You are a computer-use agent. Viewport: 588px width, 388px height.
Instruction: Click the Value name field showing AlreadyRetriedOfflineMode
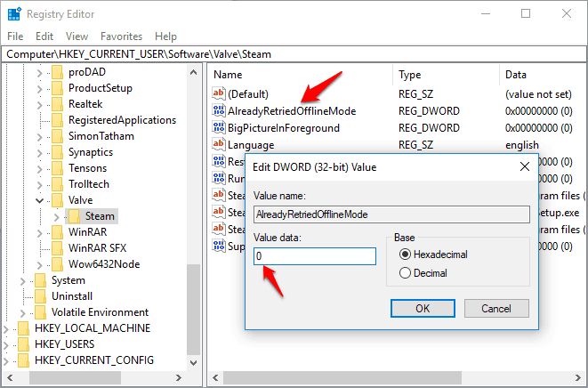click(x=391, y=214)
